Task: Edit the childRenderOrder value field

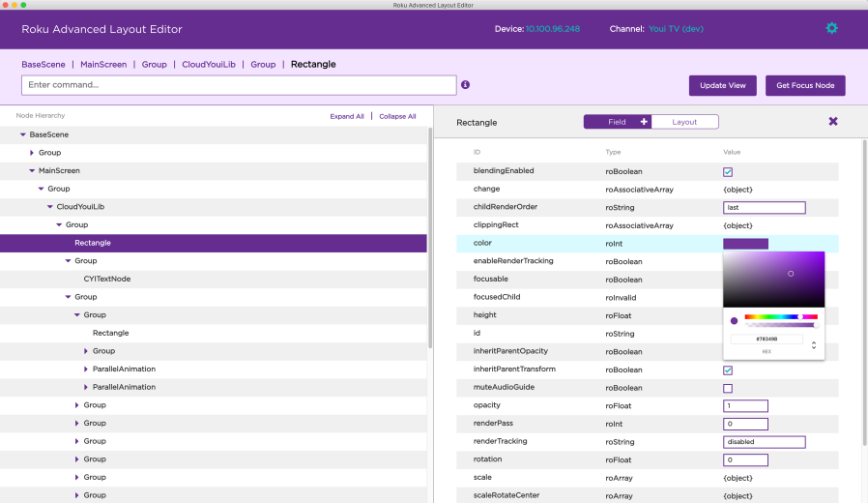Action: click(x=764, y=207)
